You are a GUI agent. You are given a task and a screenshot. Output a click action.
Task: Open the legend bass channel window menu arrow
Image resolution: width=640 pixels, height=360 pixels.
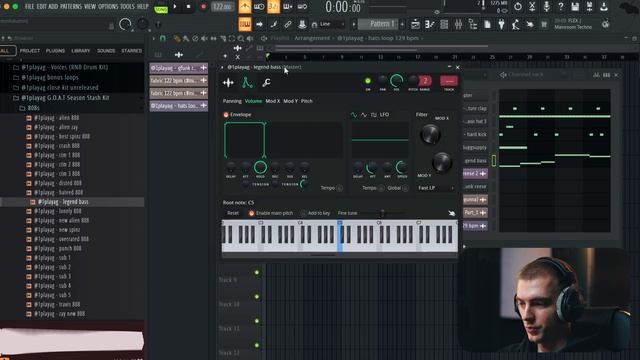pos(222,67)
